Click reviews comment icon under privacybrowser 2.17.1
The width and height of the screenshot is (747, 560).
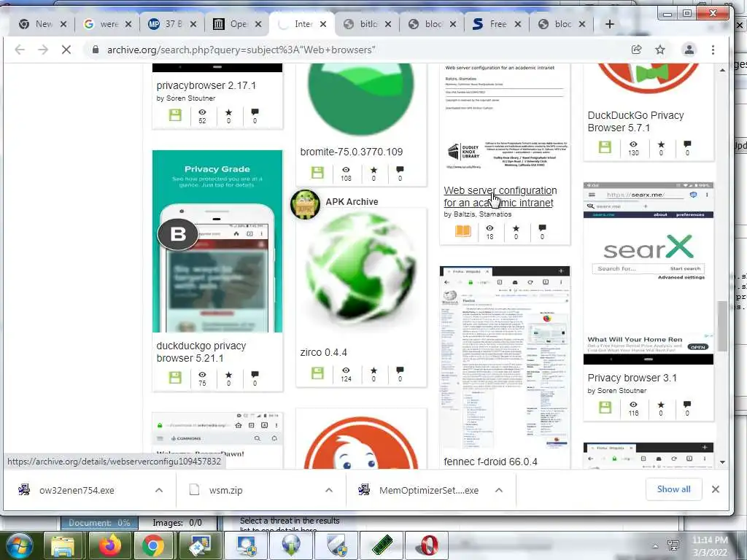(255, 112)
